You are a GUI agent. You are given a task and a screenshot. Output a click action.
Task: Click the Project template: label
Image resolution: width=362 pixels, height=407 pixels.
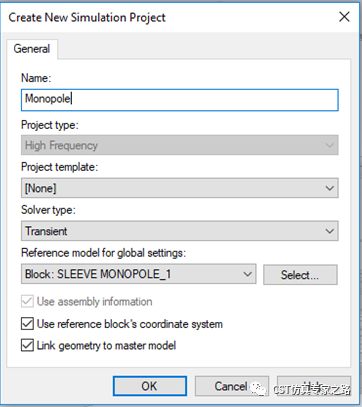coord(60,167)
